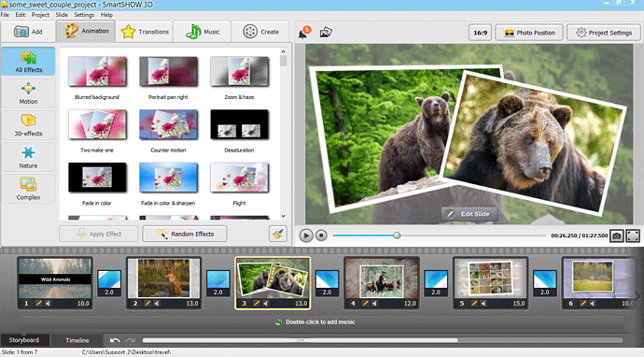Open the Transitions tab
Viewport: 644px width, 357px height.
[x=145, y=32]
